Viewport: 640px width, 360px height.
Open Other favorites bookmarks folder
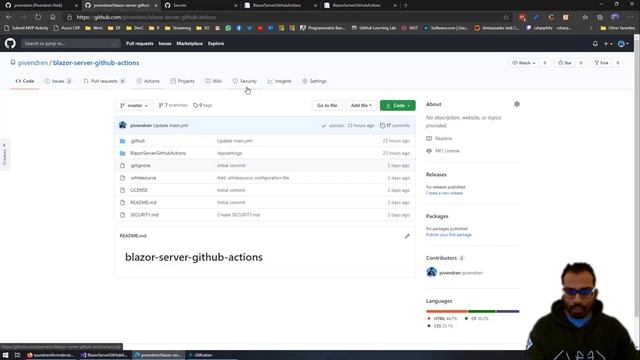point(618,28)
